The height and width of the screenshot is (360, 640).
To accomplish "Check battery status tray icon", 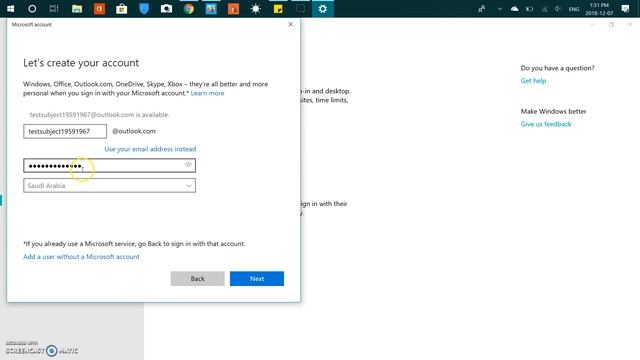I will (x=529, y=9).
